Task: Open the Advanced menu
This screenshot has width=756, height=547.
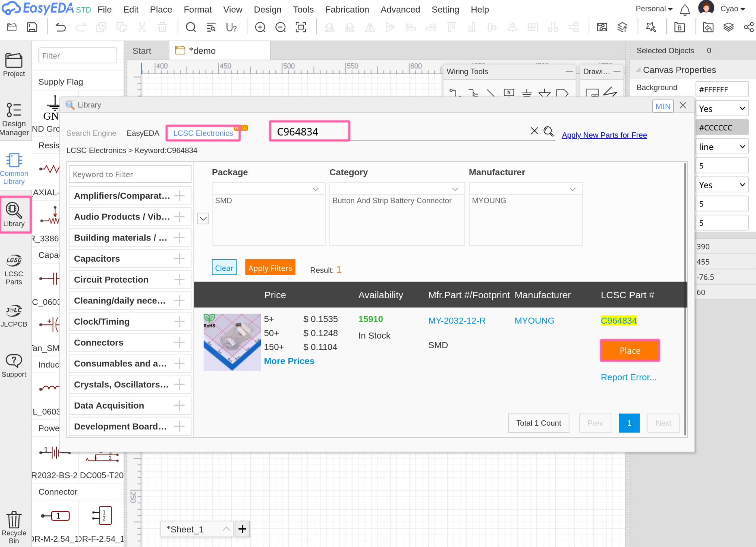Action: point(400,9)
